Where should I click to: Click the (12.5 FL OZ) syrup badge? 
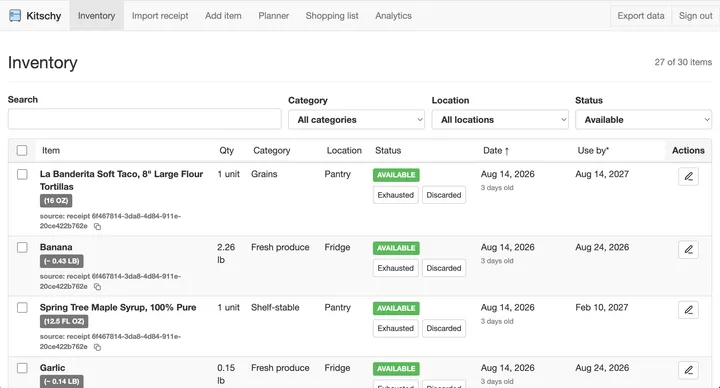(64, 321)
